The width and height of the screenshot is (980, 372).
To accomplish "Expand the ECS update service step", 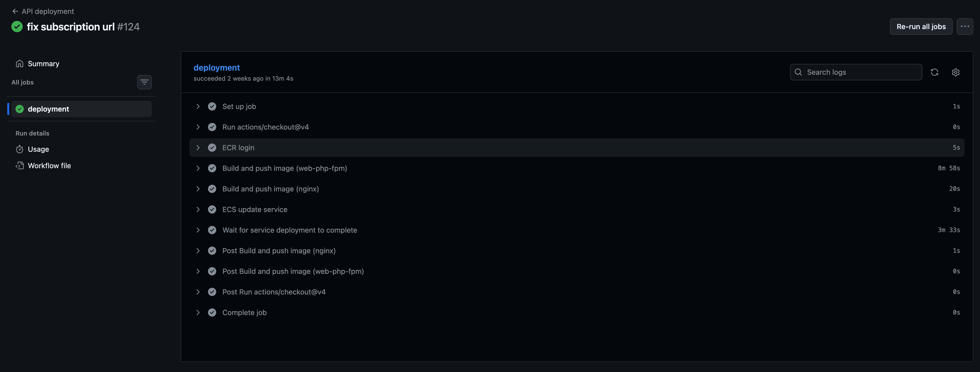I will click(x=198, y=209).
